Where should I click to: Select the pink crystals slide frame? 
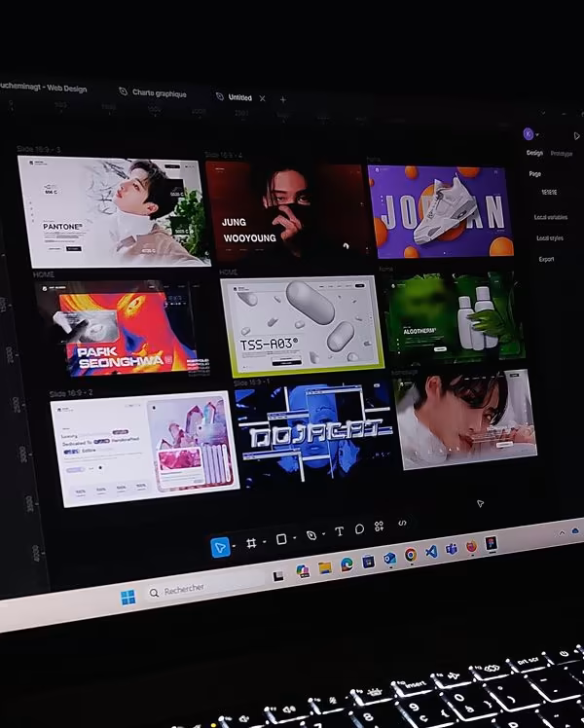pyautogui.click(x=145, y=448)
